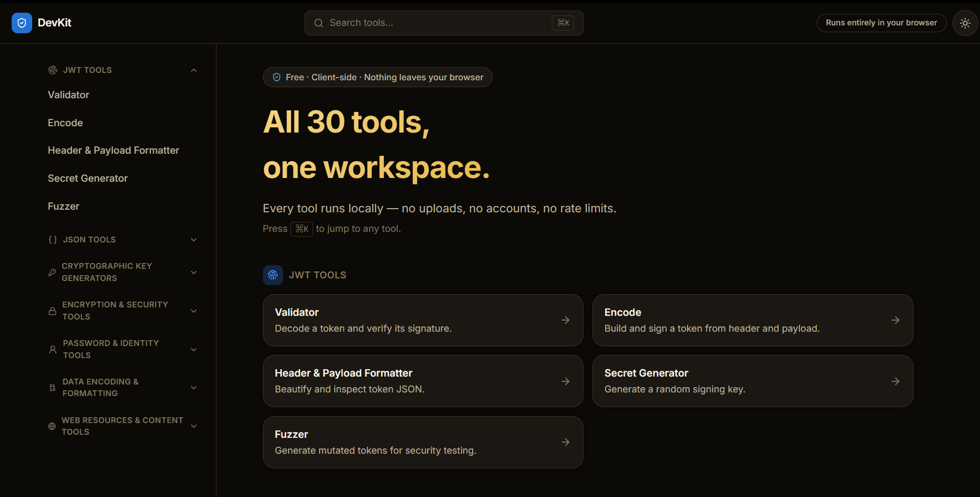Toggle the light/dark theme sun button

[965, 23]
